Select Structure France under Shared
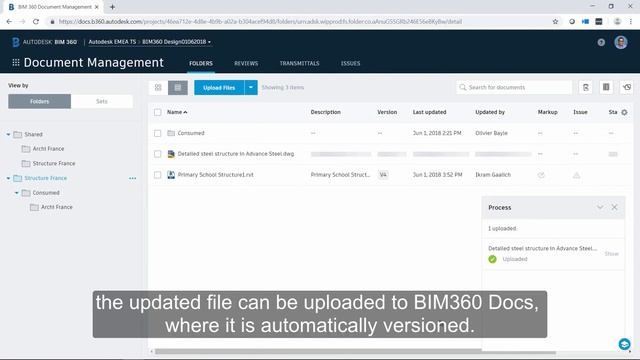Viewport: 640px width, 360px height. click(x=54, y=164)
